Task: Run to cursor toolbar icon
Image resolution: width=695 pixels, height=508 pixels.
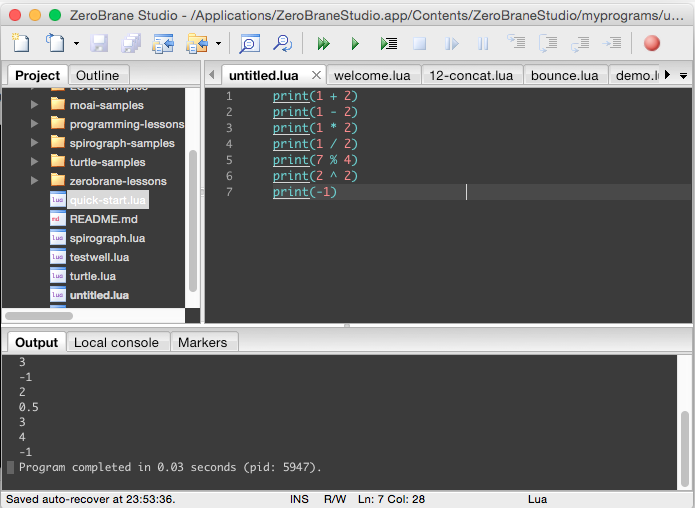Action: [x=389, y=43]
